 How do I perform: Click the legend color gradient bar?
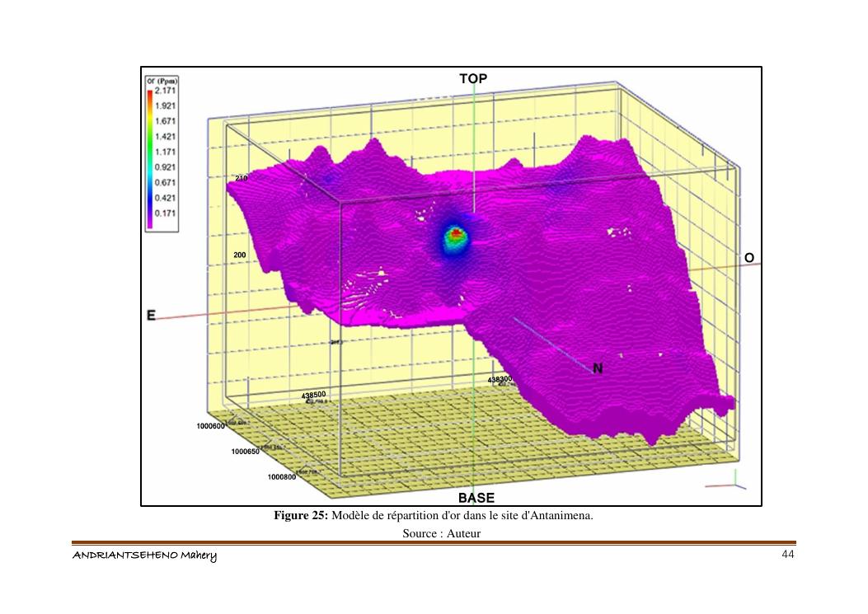click(x=150, y=158)
